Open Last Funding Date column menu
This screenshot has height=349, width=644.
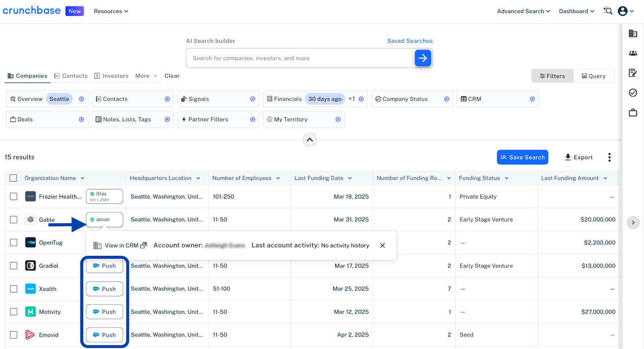coord(350,178)
